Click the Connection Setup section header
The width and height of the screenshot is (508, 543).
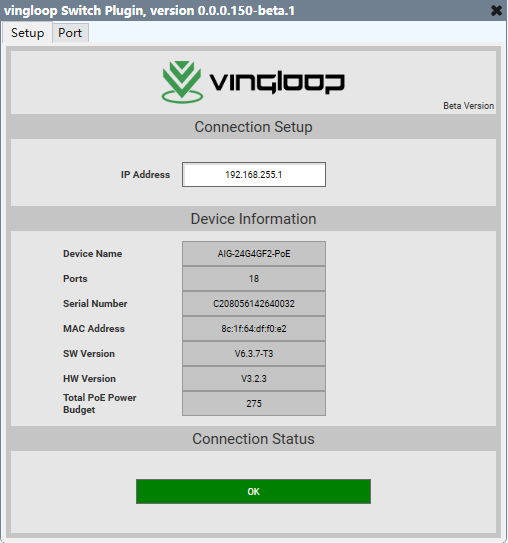point(253,127)
